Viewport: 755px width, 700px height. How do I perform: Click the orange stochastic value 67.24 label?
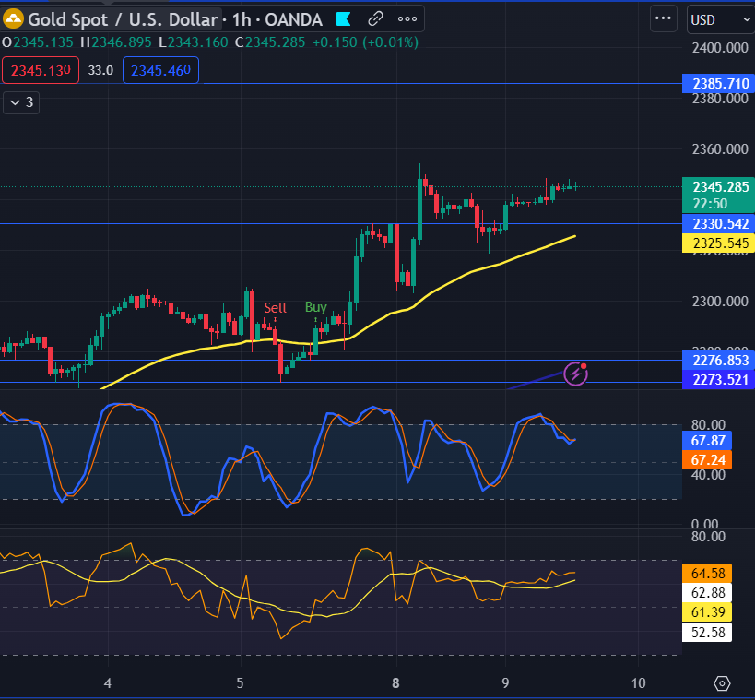pos(707,460)
